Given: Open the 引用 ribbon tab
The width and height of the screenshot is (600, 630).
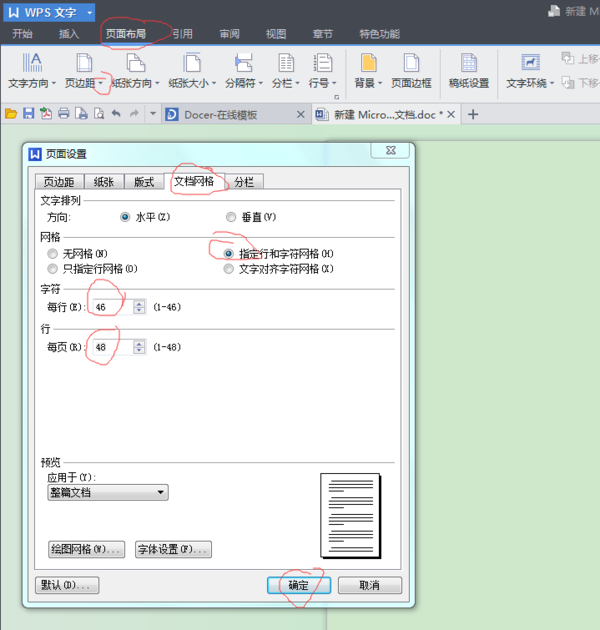Looking at the screenshot, I should tap(182, 34).
